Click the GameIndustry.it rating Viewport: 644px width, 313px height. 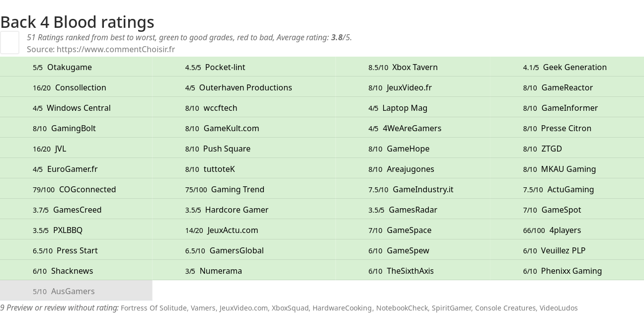click(413, 189)
